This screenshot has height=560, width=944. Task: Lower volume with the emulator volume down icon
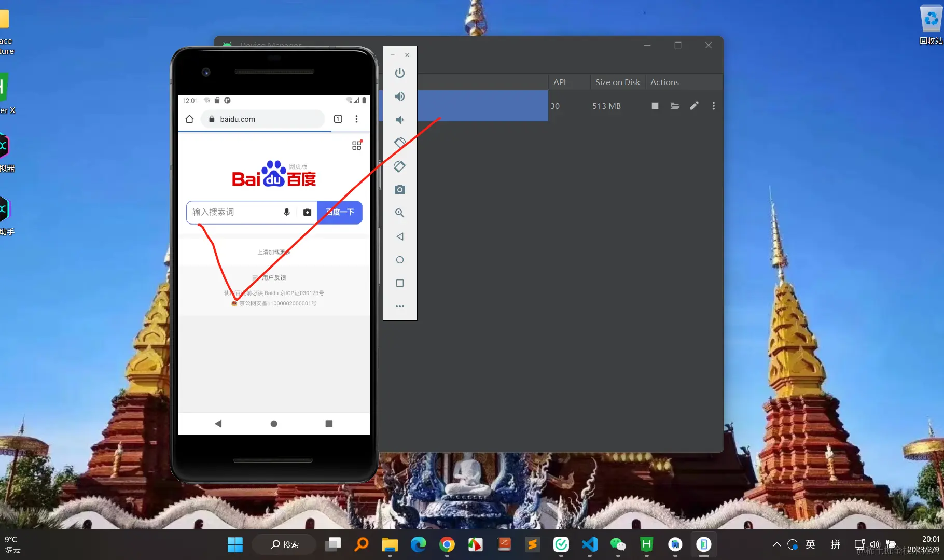point(399,120)
